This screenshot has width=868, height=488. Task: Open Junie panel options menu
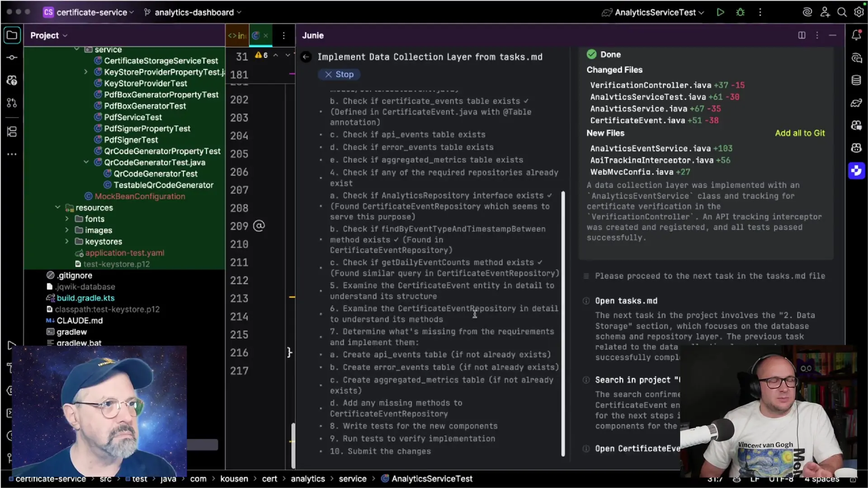coord(817,35)
